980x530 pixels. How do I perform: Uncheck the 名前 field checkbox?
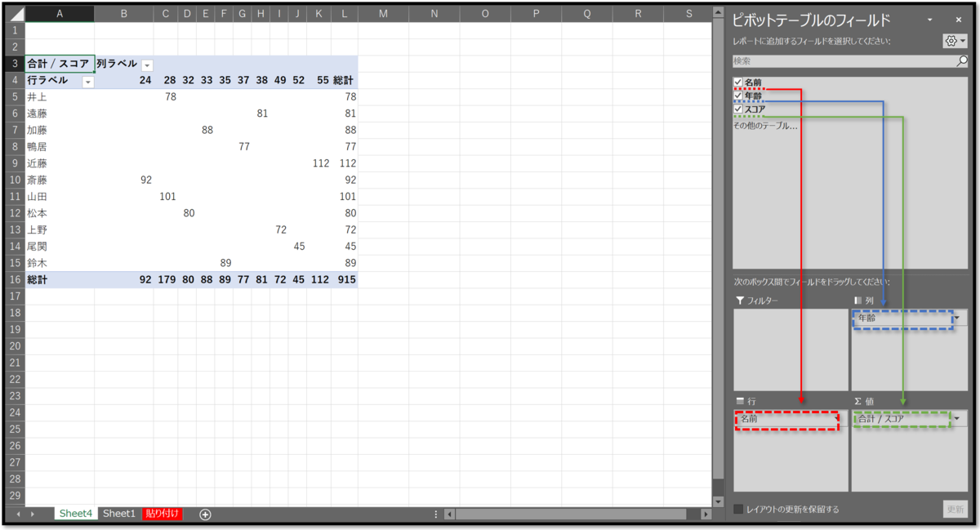click(738, 82)
